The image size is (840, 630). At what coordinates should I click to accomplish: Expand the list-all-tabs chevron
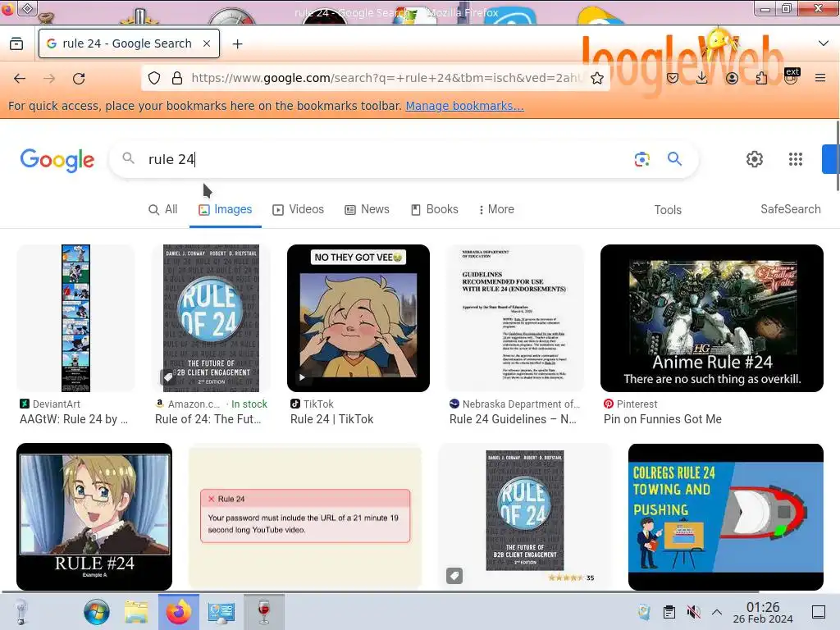point(824,43)
